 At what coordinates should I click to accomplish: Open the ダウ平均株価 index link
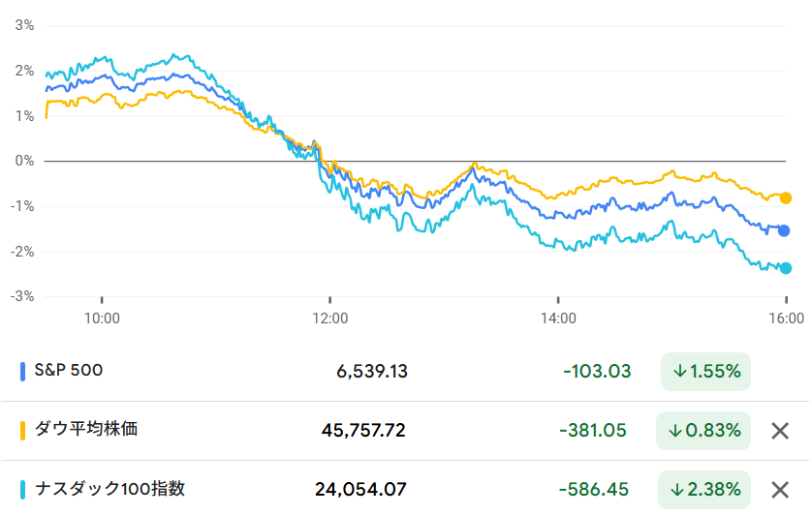tap(86, 429)
